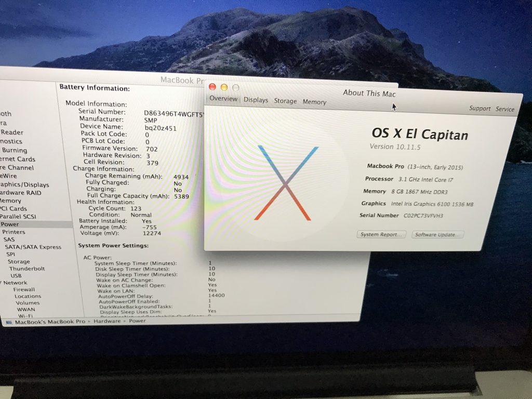This screenshot has height=399, width=532.
Task: Select SPI in the sidebar
Action: point(10,254)
